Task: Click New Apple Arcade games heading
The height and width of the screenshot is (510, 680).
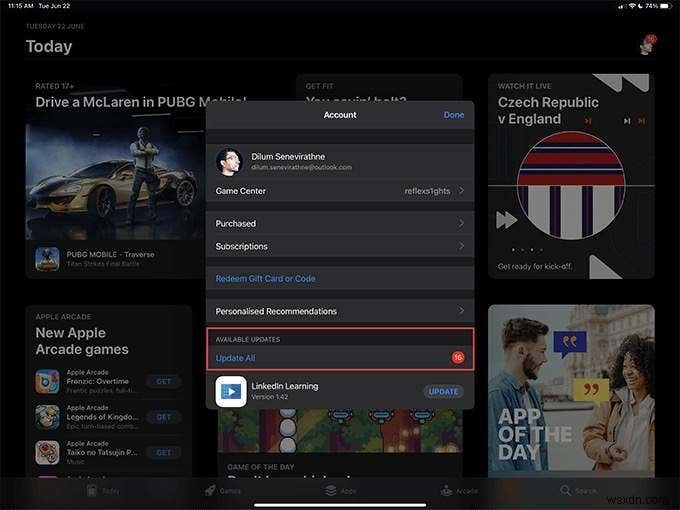Action: 82,341
